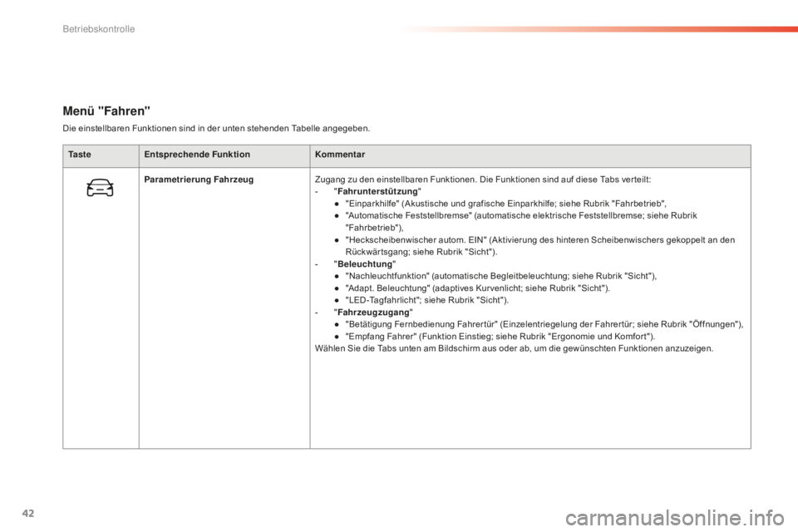798x532 pixels.
Task: Click the sentence starting 'Wählen Sie die Tabs'
Action: (x=514, y=349)
